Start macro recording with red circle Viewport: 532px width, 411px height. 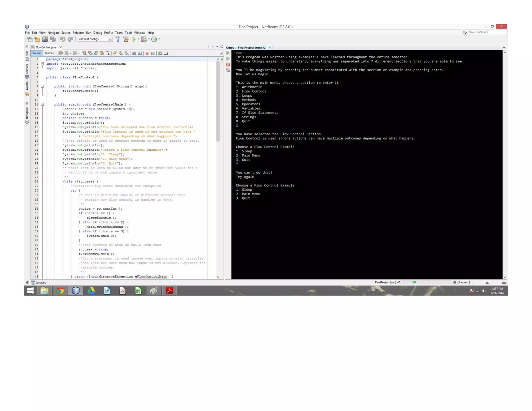(147, 53)
